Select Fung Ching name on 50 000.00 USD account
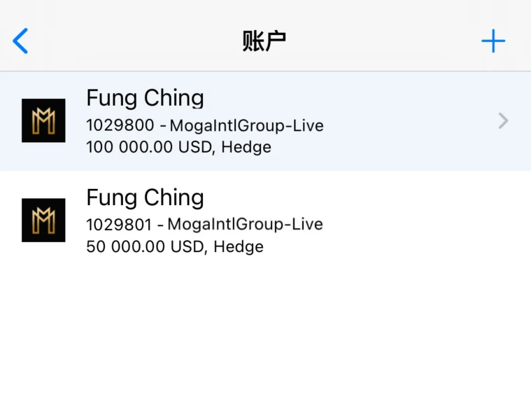531x420 pixels. coord(145,197)
